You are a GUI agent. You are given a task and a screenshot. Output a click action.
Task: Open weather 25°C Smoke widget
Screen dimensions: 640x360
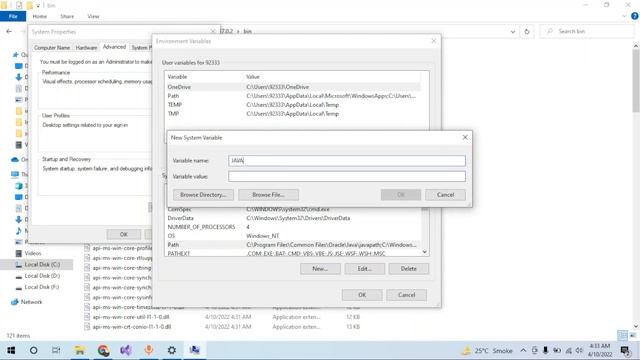(487, 350)
